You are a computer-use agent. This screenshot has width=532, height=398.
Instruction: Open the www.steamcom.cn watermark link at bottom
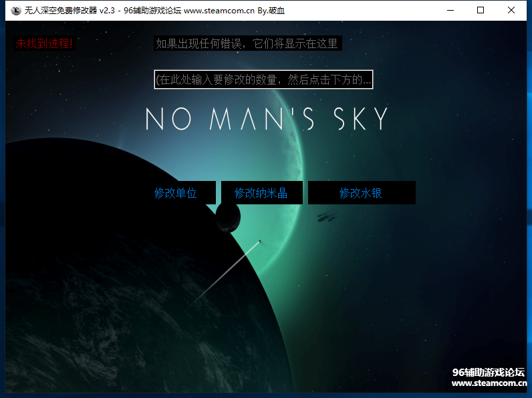point(489,384)
